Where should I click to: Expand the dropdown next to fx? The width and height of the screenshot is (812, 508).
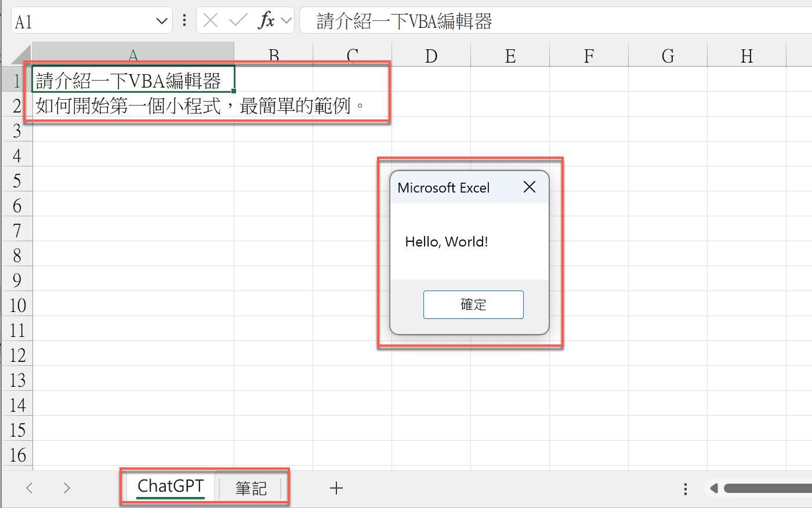(286, 21)
